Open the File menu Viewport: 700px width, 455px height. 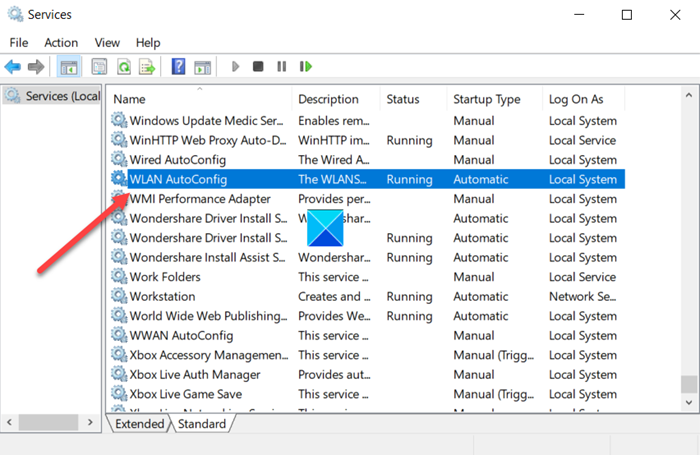point(19,43)
